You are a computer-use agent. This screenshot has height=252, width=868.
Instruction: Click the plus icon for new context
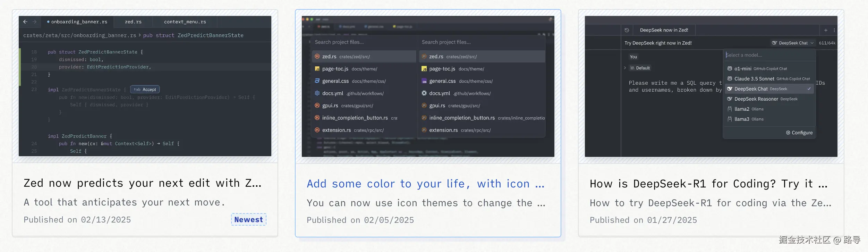826,30
